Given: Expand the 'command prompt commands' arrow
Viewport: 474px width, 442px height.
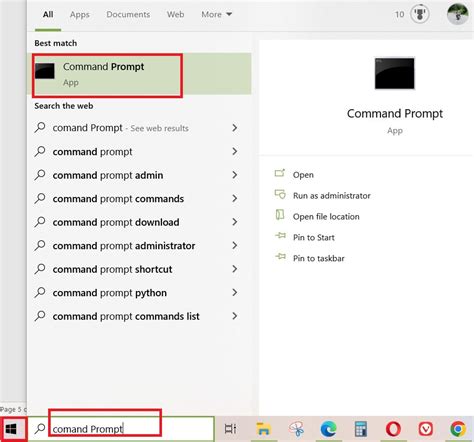Looking at the screenshot, I should [x=235, y=198].
